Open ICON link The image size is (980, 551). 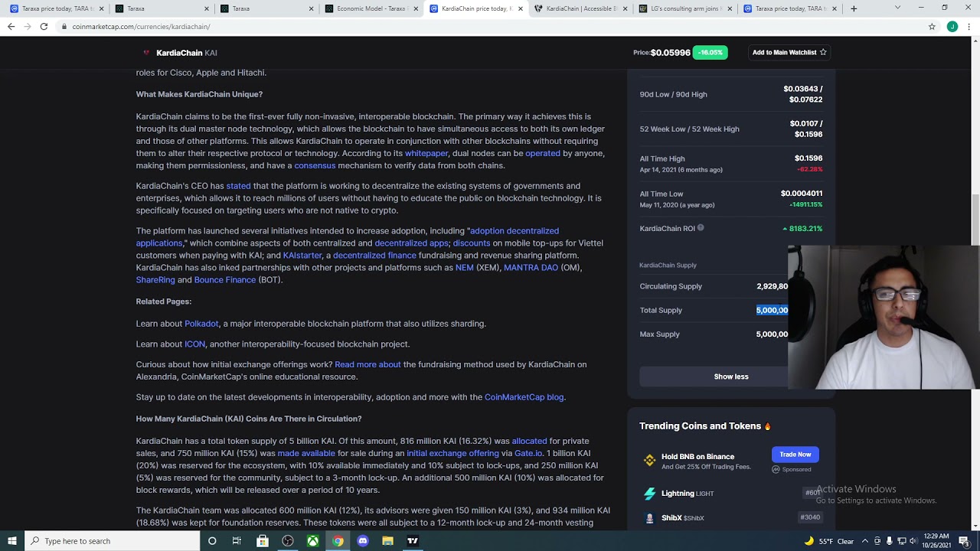194,344
